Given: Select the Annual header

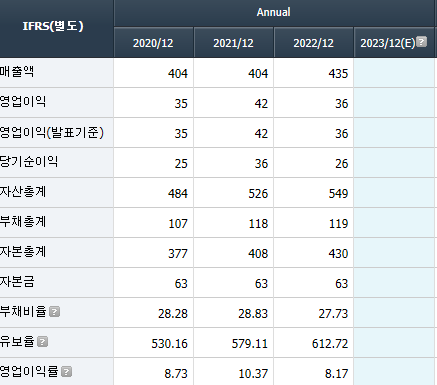Looking at the screenshot, I should (273, 13).
